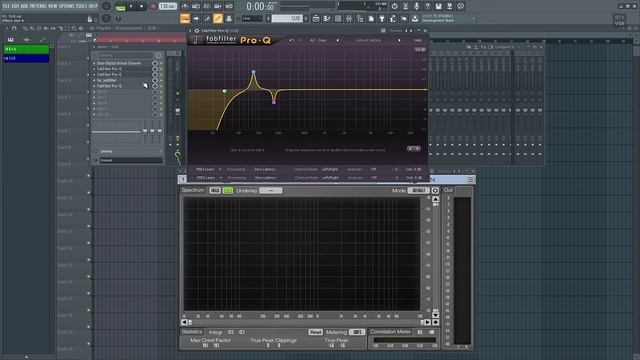Click the speech bubble info icon
Viewport: 640px width, 360px height.
coord(460,7)
